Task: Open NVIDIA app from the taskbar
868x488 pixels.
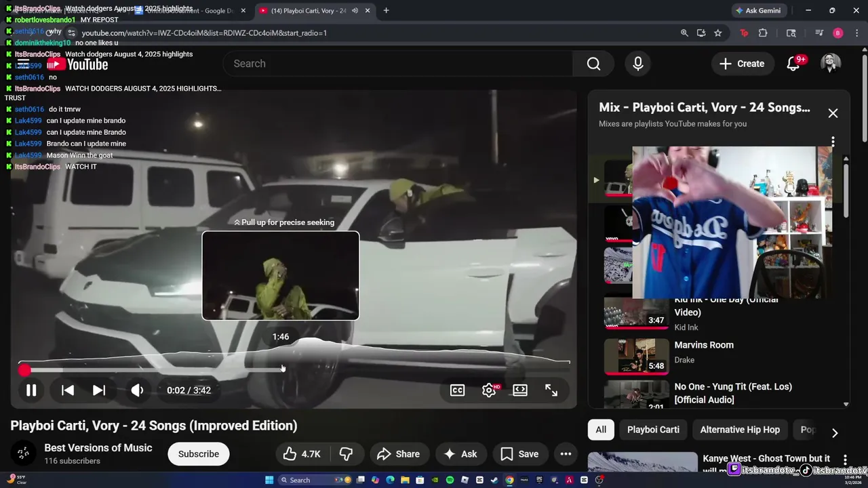Action: (435, 480)
